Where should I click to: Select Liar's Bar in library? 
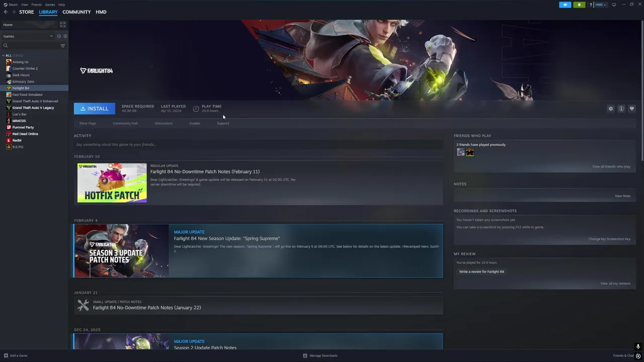34,114
